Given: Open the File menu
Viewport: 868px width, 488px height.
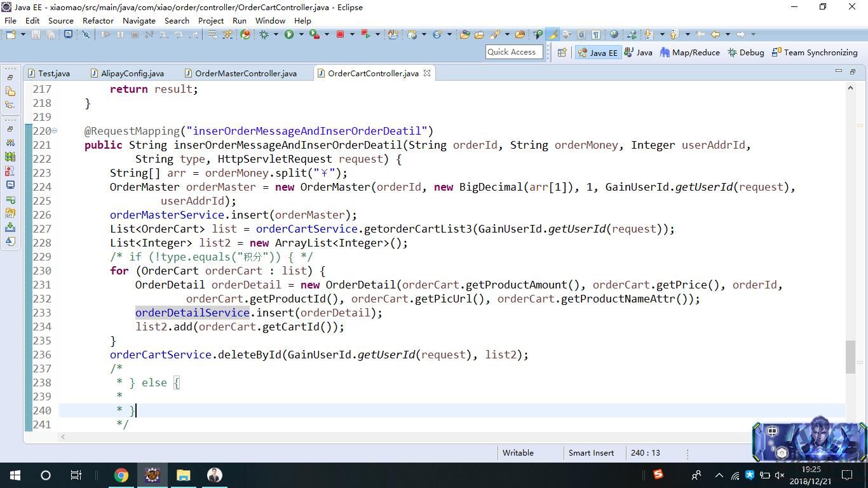Looking at the screenshot, I should pos(10,20).
